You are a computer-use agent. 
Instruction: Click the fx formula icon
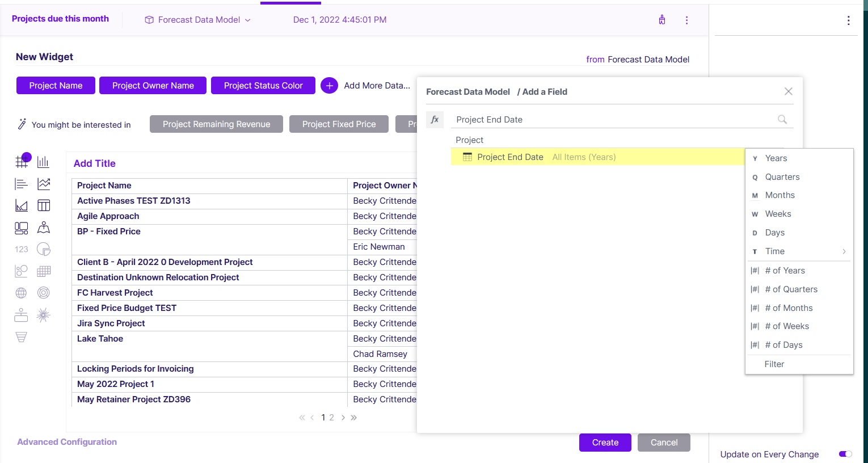point(435,119)
